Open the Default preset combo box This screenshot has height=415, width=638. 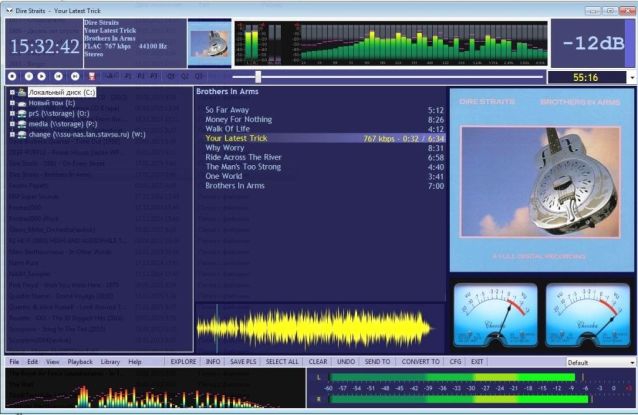[601, 362]
